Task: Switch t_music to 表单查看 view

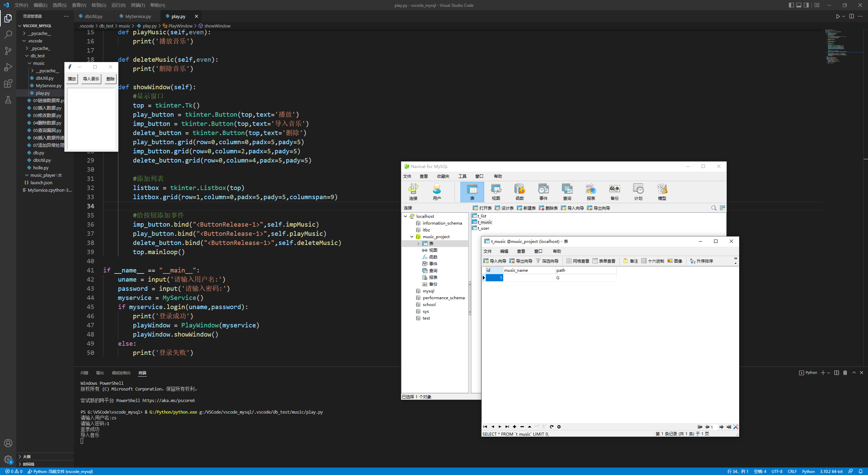Action: [x=604, y=261]
